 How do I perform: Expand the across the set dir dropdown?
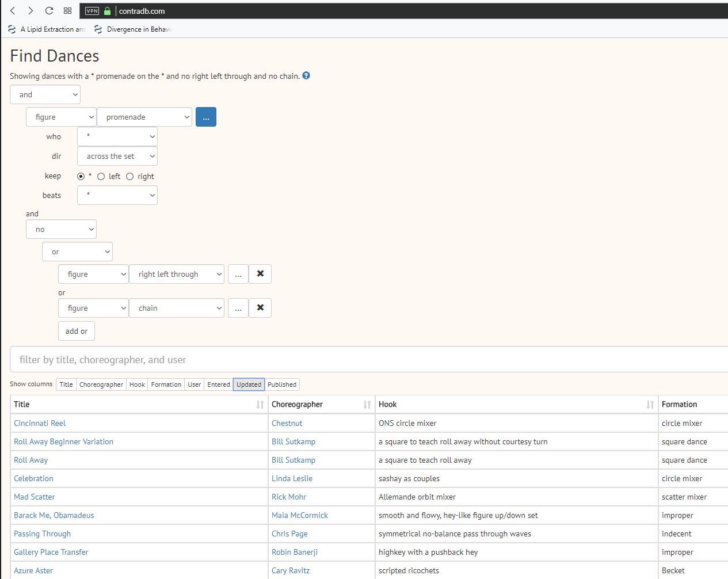117,156
